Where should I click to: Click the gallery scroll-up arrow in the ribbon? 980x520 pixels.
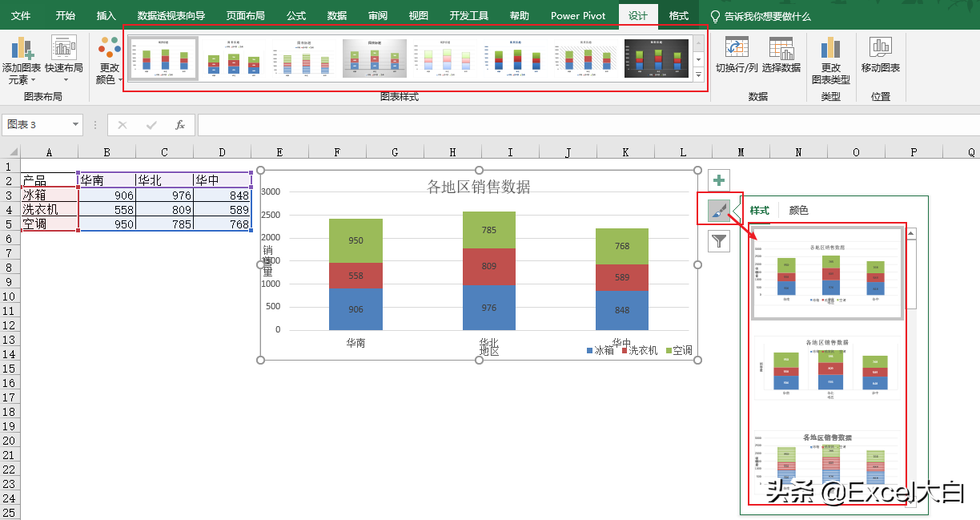click(x=699, y=43)
